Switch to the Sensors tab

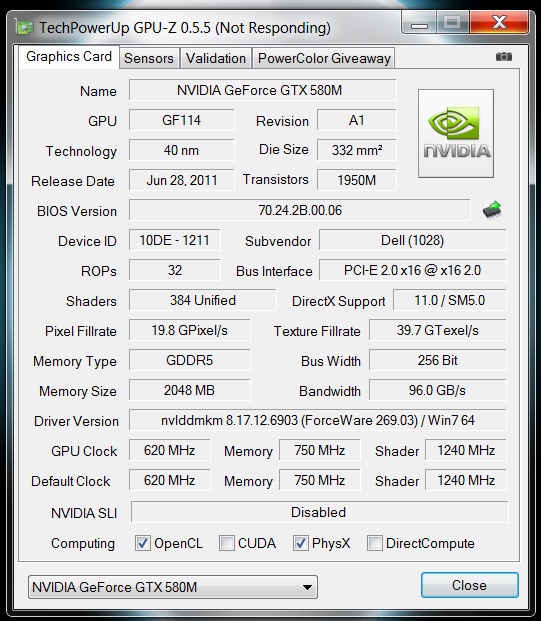pos(149,58)
